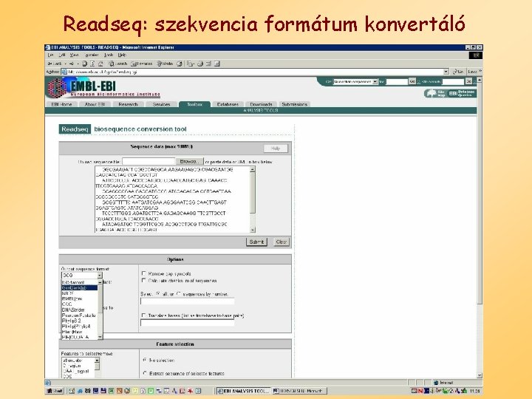The height and width of the screenshot is (399, 532).
Task: Open the Edit menu
Action: (62, 55)
